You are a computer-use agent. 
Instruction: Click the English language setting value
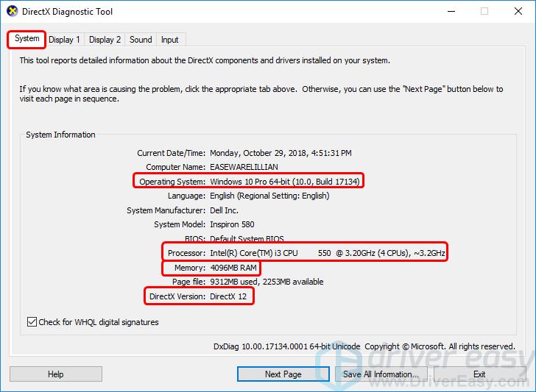click(x=269, y=196)
